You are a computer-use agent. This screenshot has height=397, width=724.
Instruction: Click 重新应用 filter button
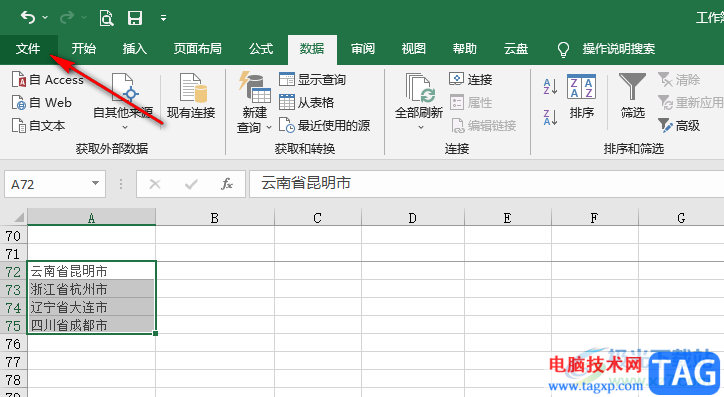point(691,102)
